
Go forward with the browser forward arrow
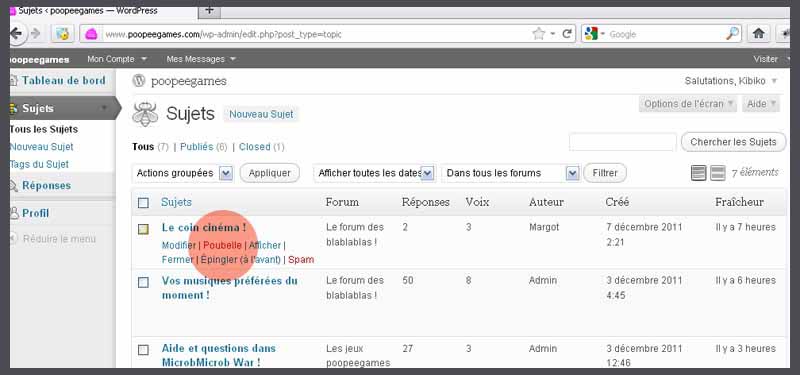tap(35, 34)
